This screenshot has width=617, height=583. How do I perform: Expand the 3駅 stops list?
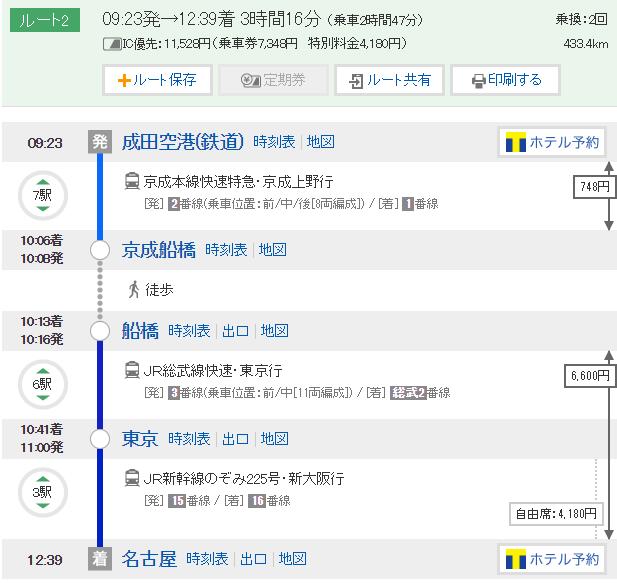click(x=43, y=492)
